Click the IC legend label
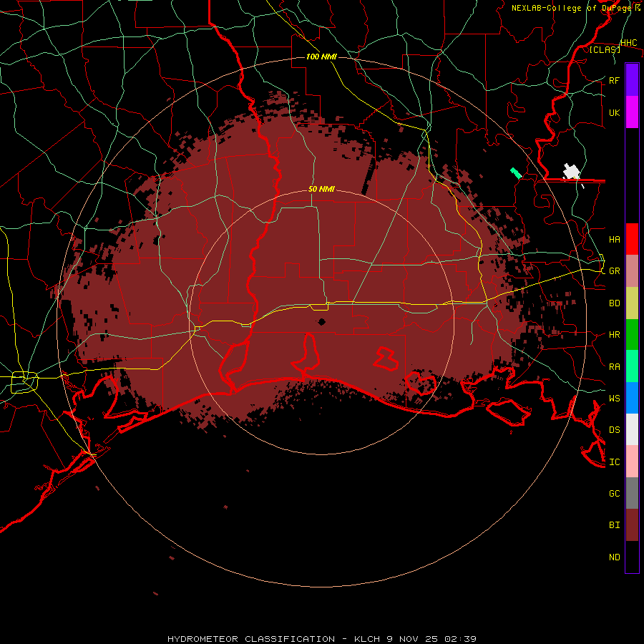This screenshot has width=644, height=644. point(614,462)
